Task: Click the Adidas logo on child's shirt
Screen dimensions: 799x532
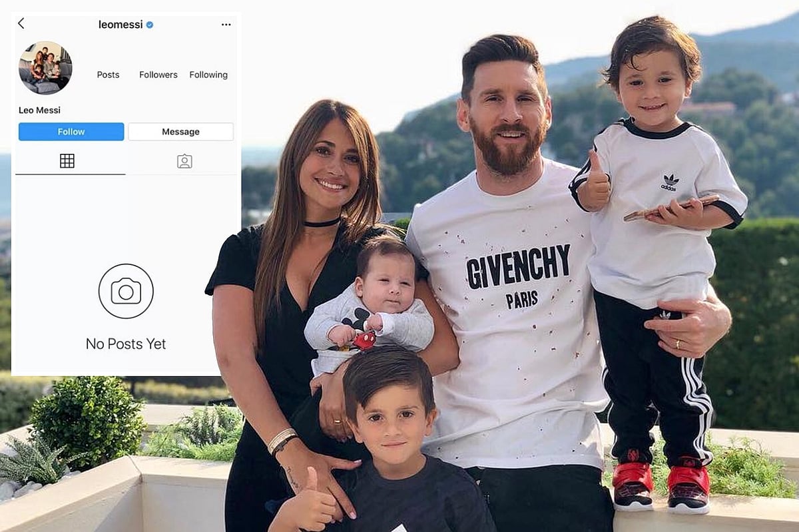Action: coord(669,182)
